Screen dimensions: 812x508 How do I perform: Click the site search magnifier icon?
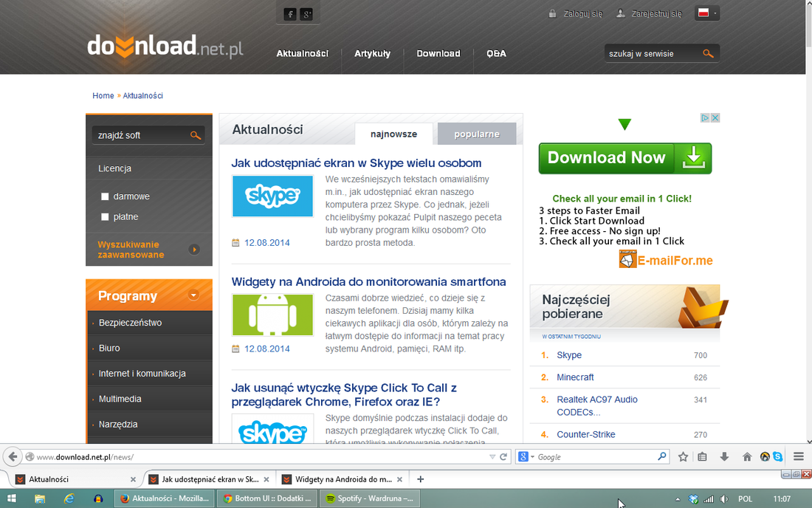pyautogui.click(x=708, y=53)
